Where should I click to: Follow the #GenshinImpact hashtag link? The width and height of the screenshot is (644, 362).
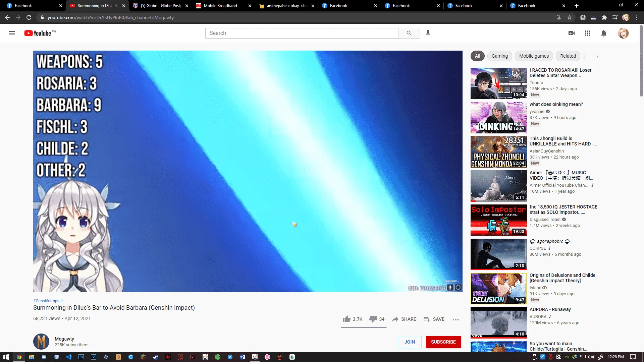(x=48, y=301)
